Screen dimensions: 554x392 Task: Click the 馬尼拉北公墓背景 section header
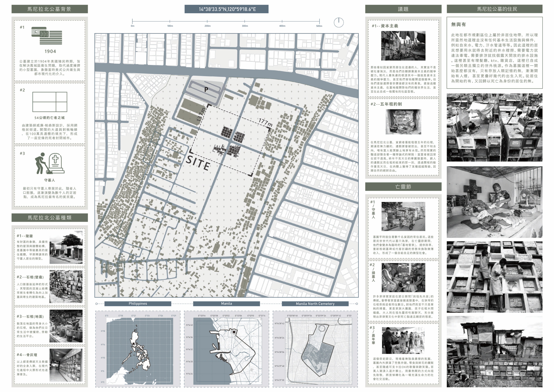coord(49,9)
